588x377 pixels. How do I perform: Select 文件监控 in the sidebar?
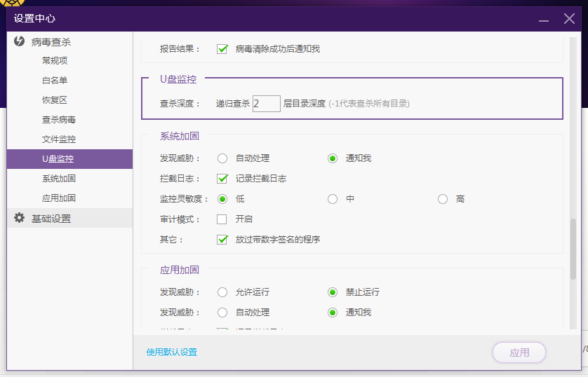59,139
